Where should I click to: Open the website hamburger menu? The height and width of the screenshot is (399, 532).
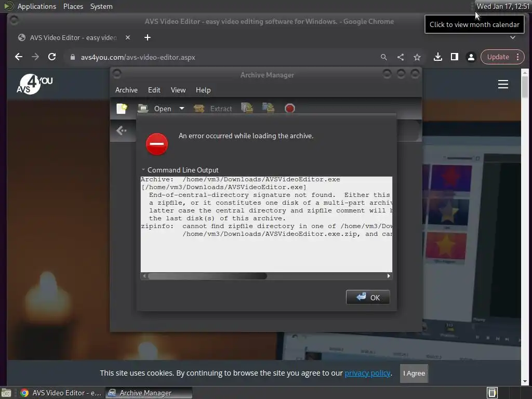click(503, 84)
